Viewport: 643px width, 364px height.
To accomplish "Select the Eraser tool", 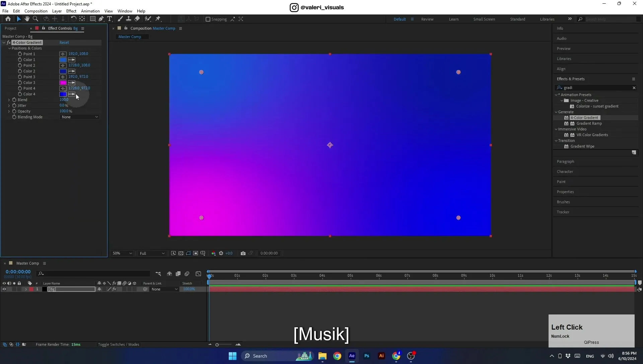I will click(x=137, y=19).
